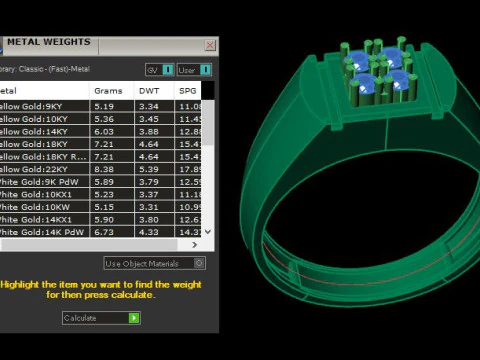480x360 pixels.
Task: Click the 8.38 grams value
Action: click(x=104, y=169)
